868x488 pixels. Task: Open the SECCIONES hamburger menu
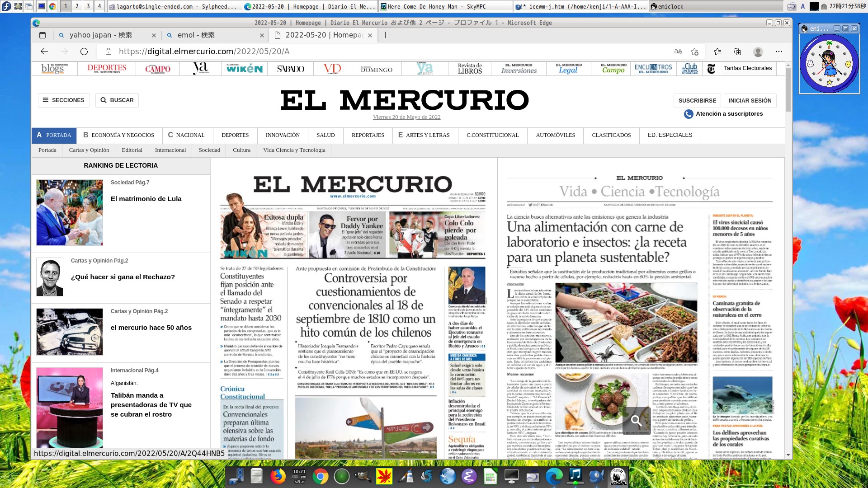[64, 100]
